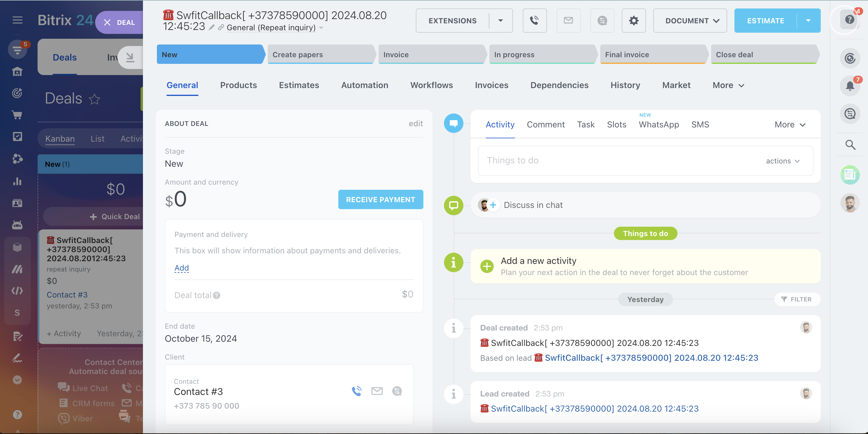This screenshot has width=868, height=434.
Task: Expand the Estimate button dropdown arrow
Action: pos(808,21)
